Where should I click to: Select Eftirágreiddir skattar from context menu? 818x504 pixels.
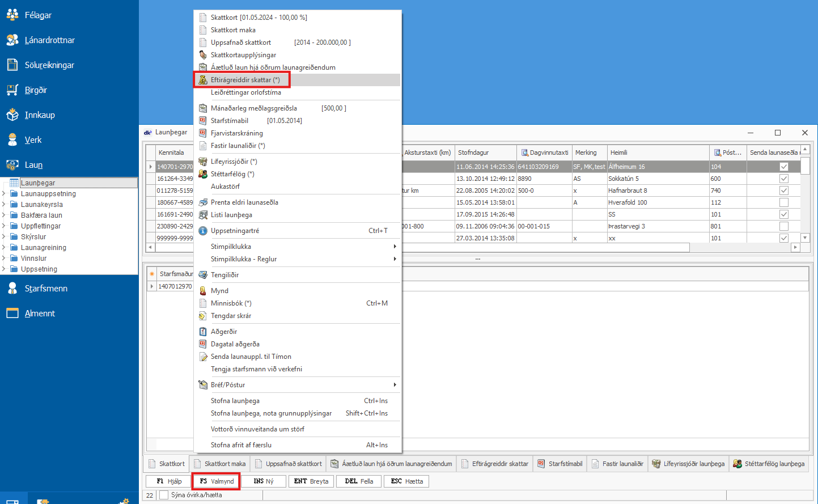(x=245, y=80)
